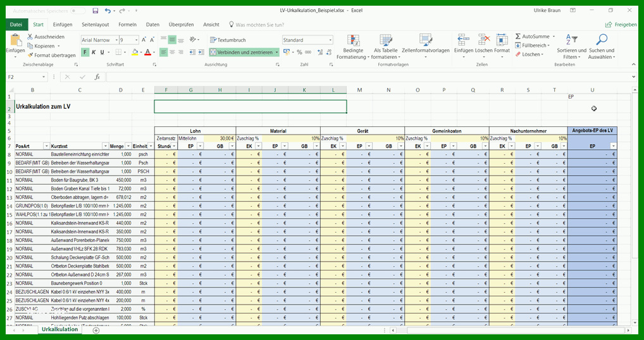
Task: Remove decimal place icon
Action: tap(328, 52)
